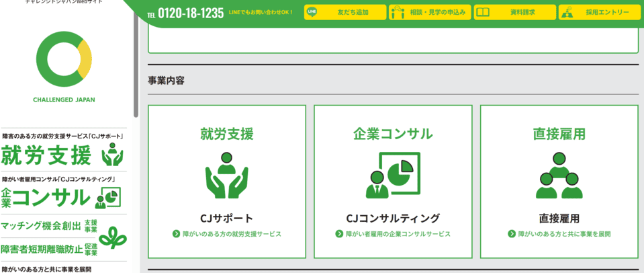Click LINEでもお問い合わせOK! text
This screenshot has height=273, width=644.
261,12
